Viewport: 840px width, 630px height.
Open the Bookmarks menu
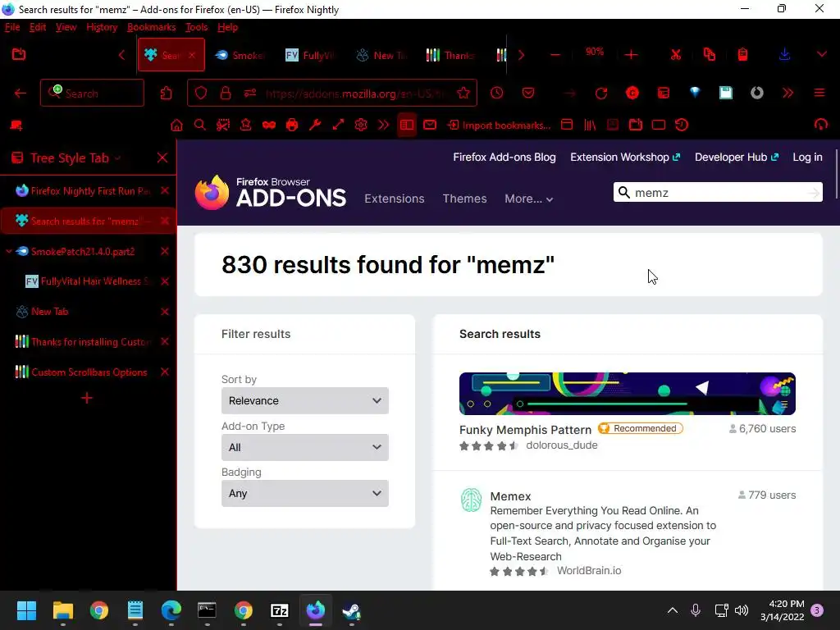(151, 27)
